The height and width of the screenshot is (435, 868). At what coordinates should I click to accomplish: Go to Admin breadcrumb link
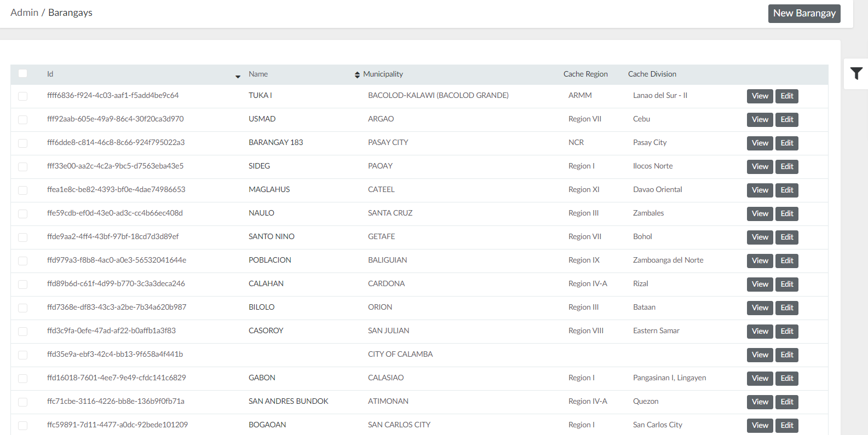(24, 13)
